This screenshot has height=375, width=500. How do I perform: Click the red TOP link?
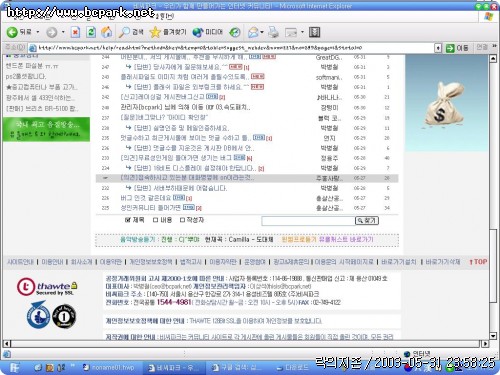coord(478,262)
